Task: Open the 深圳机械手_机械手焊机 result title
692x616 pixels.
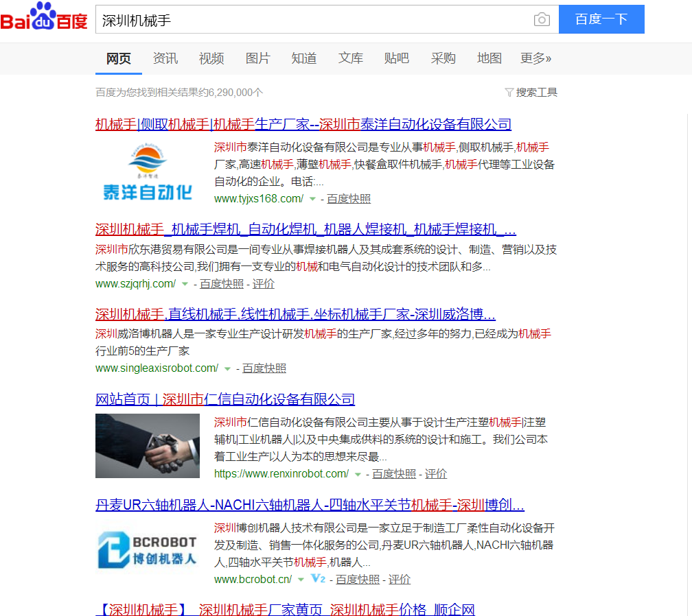Action: tap(305, 229)
